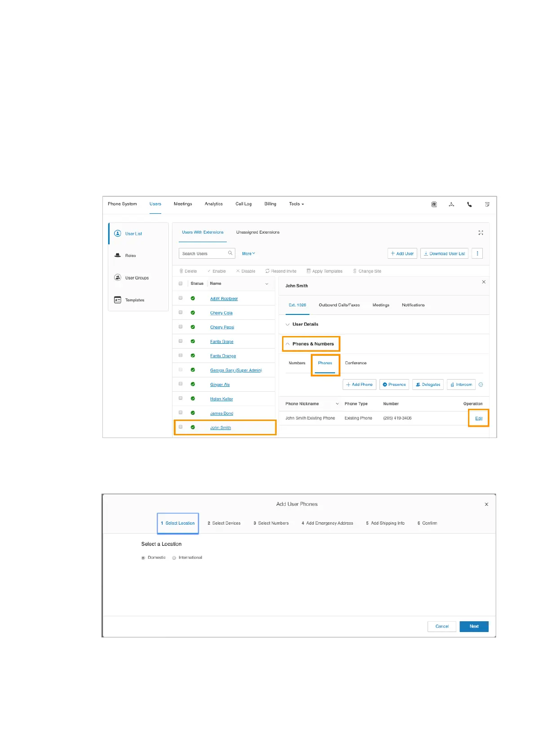Expand the More filter dropdown
Screen dimensions: 534x756
coord(248,254)
